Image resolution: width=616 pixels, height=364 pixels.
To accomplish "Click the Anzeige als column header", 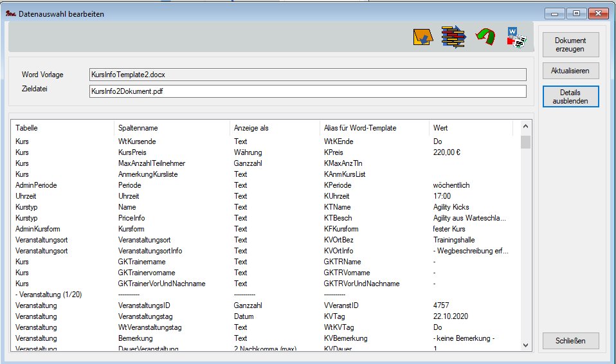I will click(273, 128).
